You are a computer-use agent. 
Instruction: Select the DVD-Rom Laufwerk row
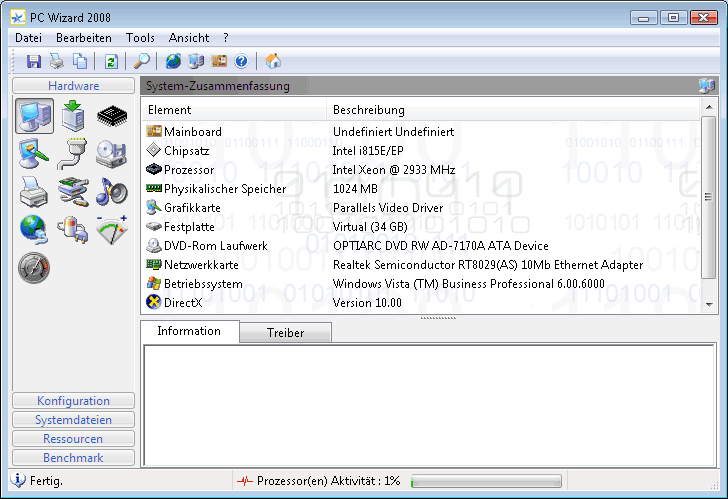(421, 246)
